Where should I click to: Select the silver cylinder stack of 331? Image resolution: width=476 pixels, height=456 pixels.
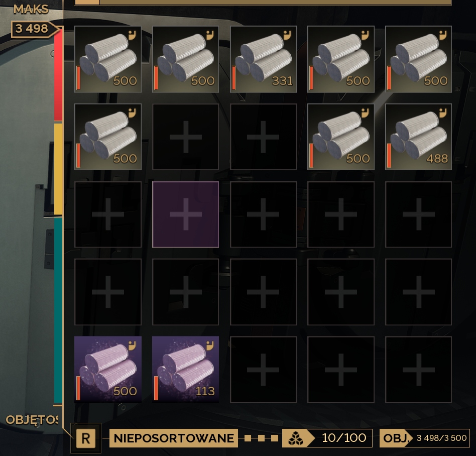[263, 59]
